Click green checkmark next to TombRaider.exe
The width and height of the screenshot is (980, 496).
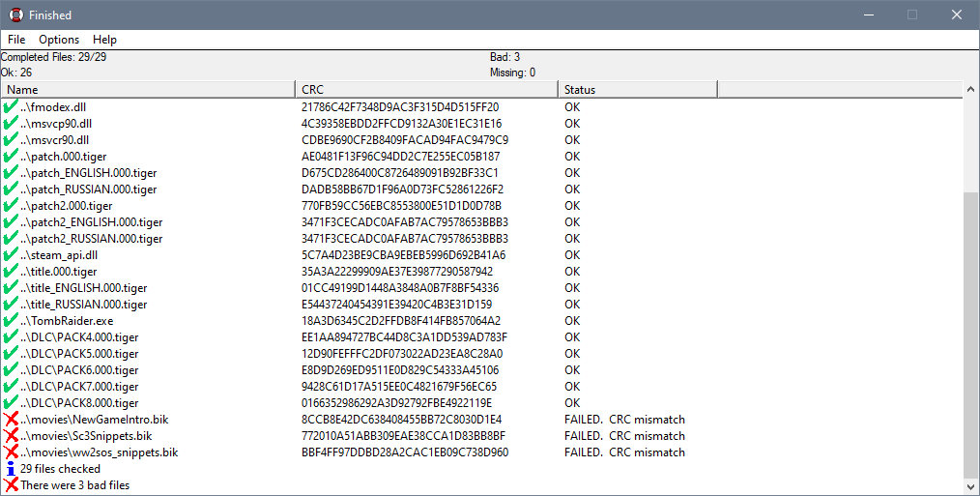[11, 320]
